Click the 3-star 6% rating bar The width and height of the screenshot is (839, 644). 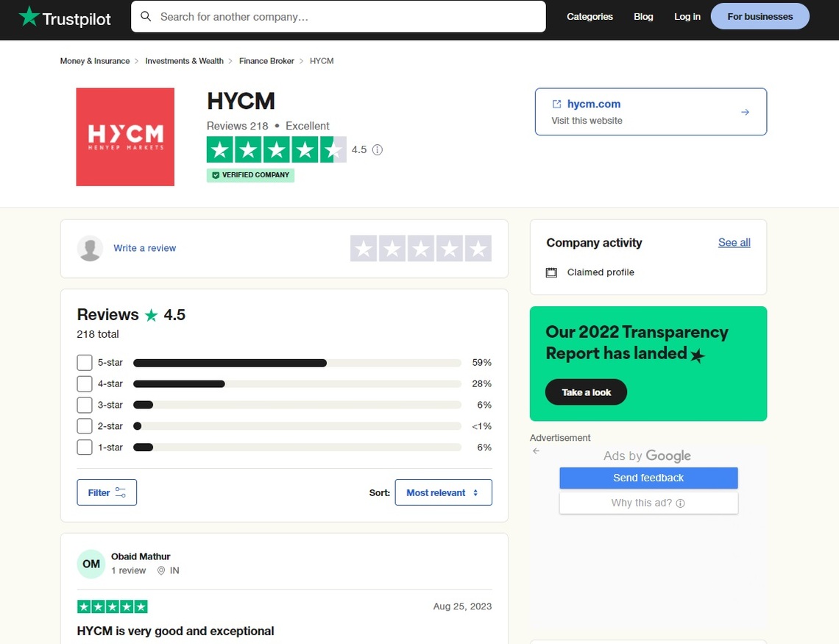tap(297, 406)
